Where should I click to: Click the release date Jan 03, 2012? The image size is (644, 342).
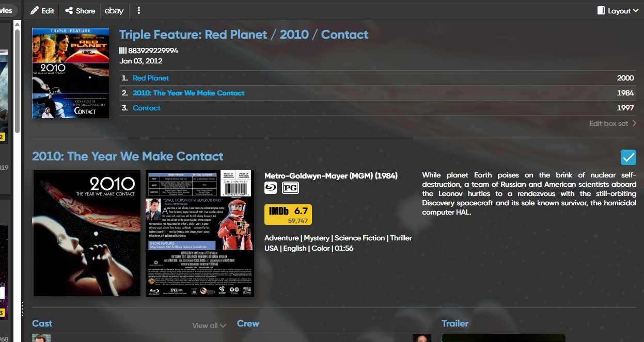pos(141,61)
